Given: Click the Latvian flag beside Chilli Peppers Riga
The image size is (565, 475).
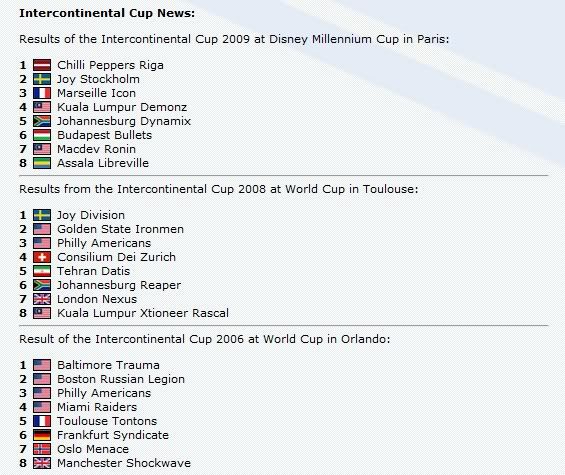Looking at the screenshot, I should (42, 65).
